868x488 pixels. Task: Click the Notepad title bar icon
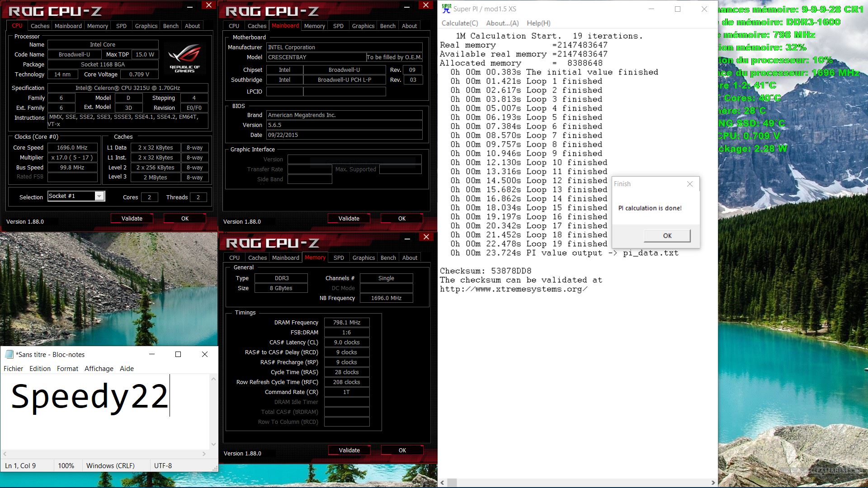(x=9, y=354)
